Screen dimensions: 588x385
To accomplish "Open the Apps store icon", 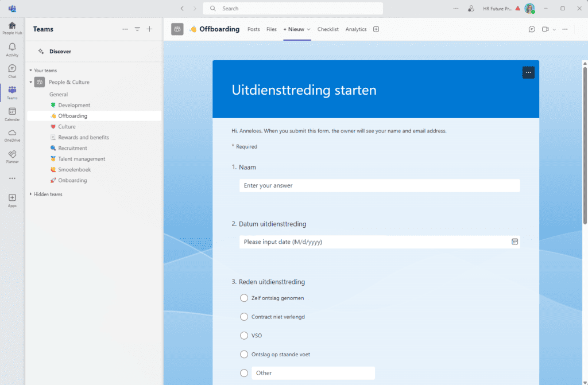I will [x=12, y=200].
